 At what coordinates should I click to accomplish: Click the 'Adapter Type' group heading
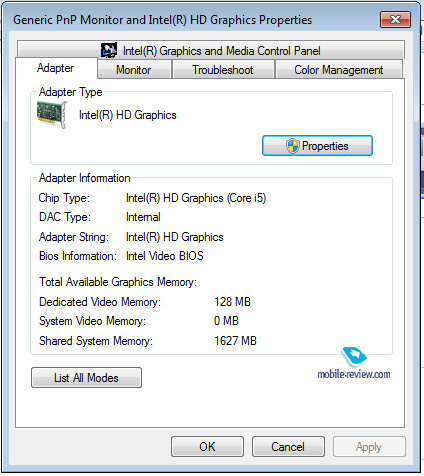pyautogui.click(x=71, y=92)
